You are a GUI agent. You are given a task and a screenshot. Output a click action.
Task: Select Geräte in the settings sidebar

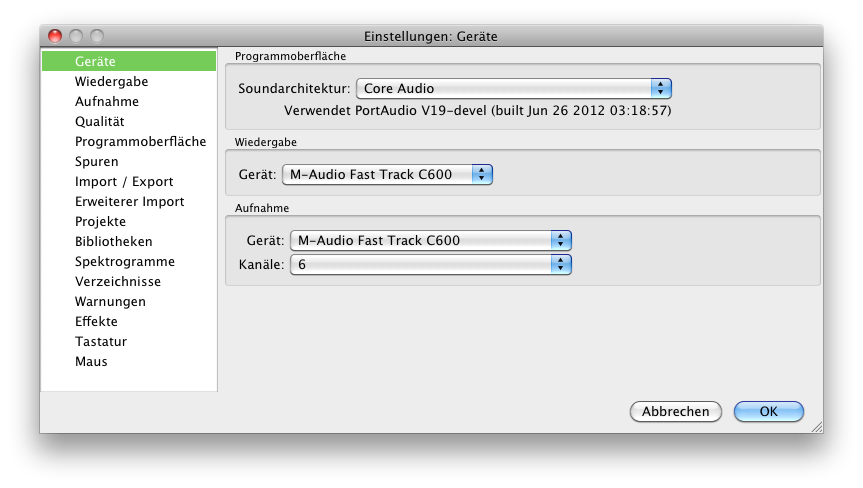[x=129, y=61]
